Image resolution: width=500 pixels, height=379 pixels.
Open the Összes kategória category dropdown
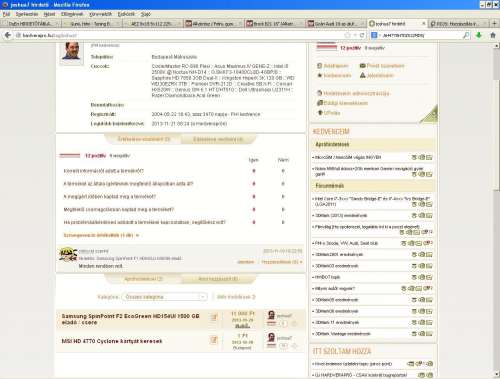tap(165, 297)
